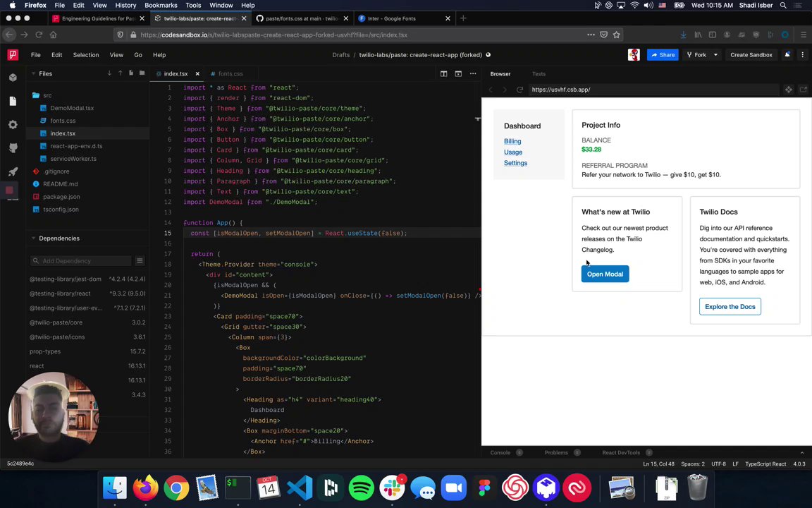The width and height of the screenshot is (812, 508).
Task: Click the preview window icon above editor
Action: [x=458, y=73]
